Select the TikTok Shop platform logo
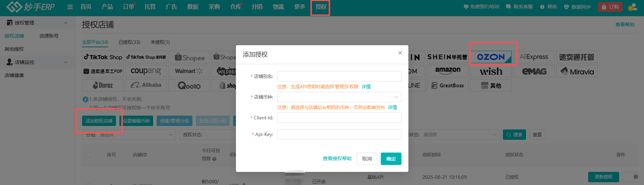 [x=103, y=57]
